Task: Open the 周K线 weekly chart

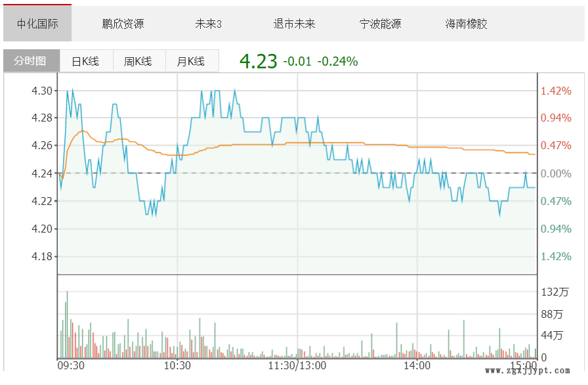Action: pyautogui.click(x=139, y=61)
